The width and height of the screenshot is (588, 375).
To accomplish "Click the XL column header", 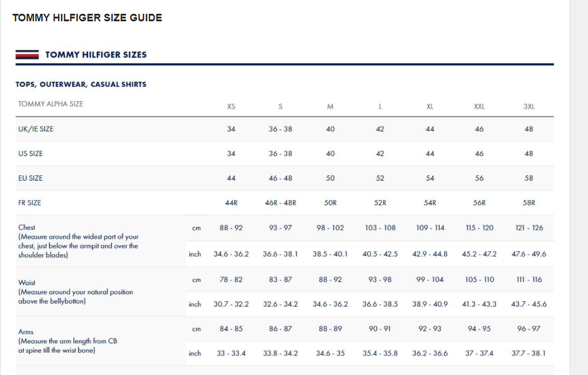I will tap(430, 106).
